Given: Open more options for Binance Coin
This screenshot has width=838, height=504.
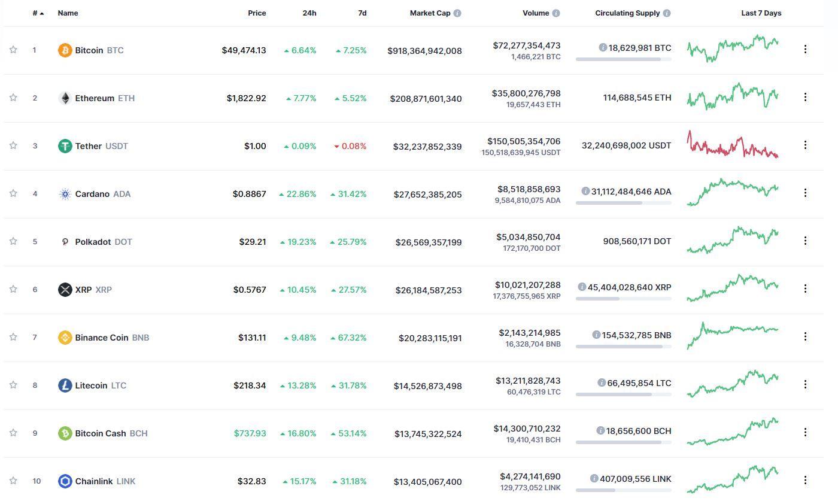Looking at the screenshot, I should pos(805,336).
